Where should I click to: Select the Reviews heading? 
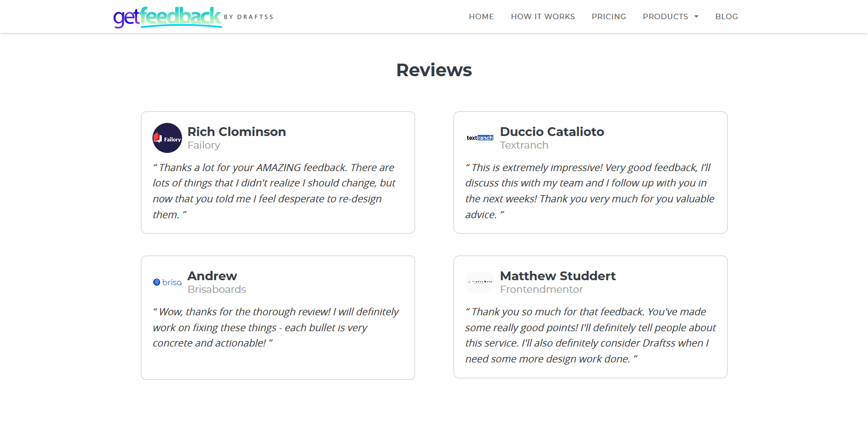[x=434, y=70]
